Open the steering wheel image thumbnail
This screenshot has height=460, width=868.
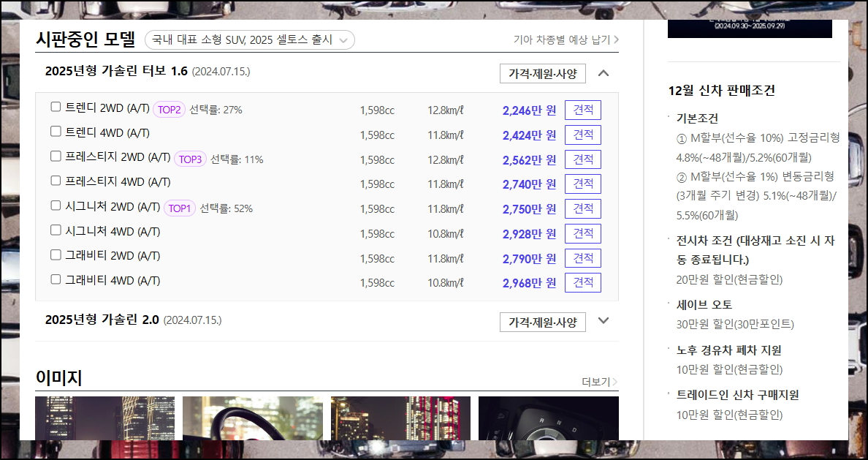click(x=252, y=418)
